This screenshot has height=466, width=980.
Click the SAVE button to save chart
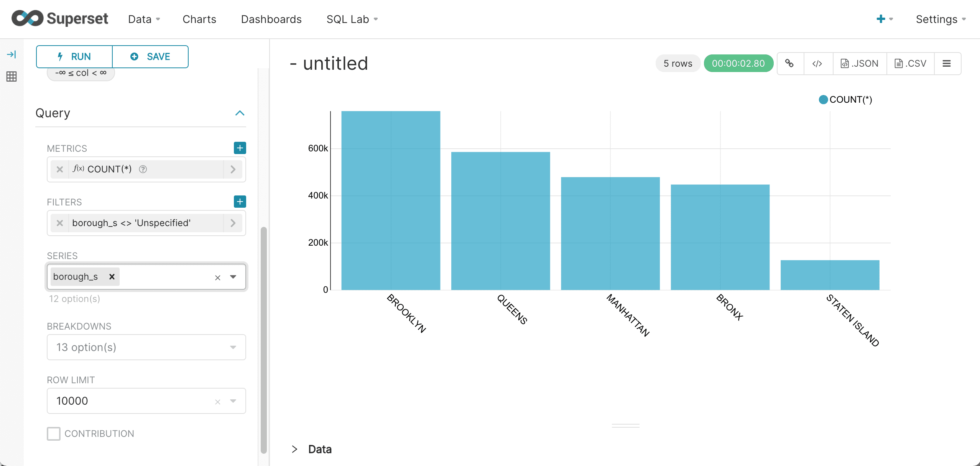150,57
